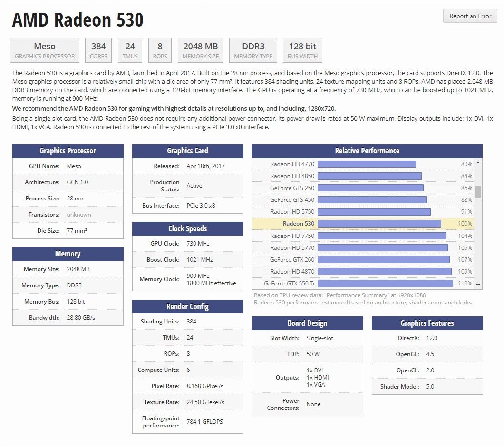Click the Graphics Processor panel header

point(68,151)
